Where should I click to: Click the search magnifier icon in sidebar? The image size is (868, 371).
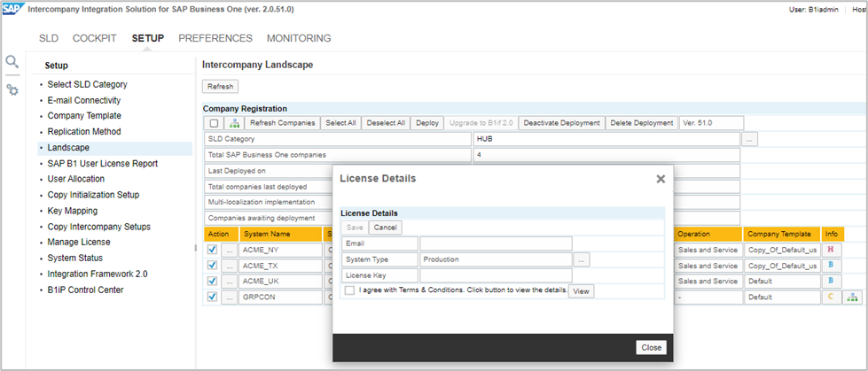[x=12, y=62]
